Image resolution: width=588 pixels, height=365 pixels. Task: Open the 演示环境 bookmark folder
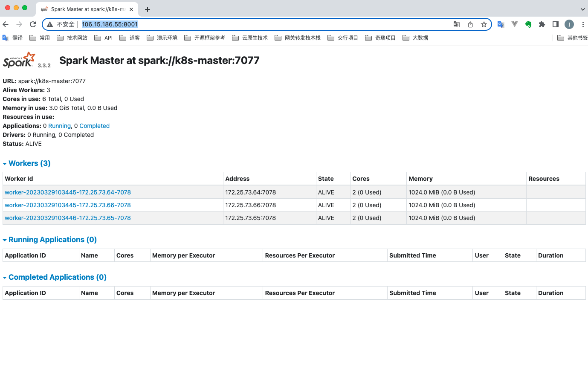pos(162,38)
